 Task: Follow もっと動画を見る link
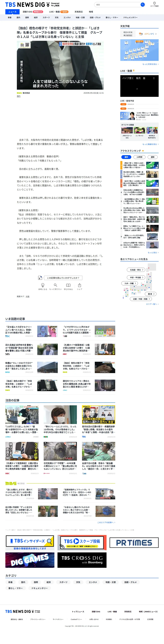pyautogui.click(x=150, y=144)
